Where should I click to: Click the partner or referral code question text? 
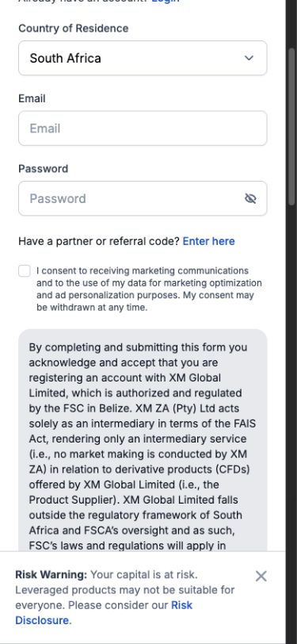99,241
